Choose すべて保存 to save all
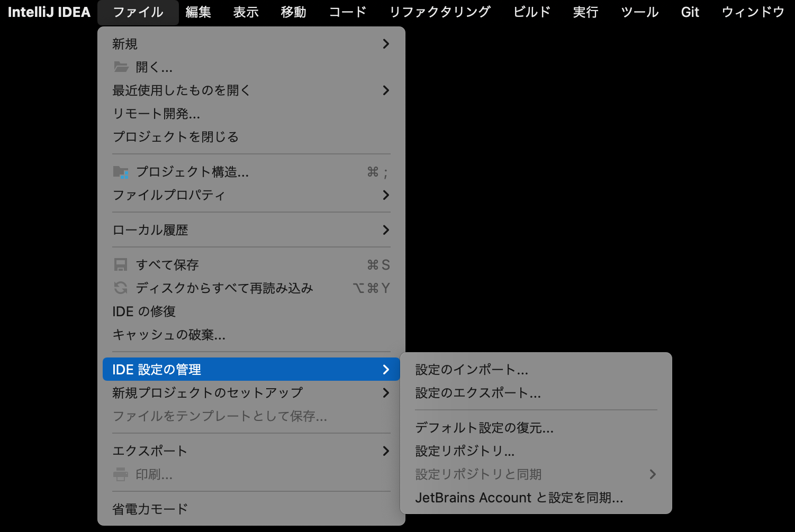 click(x=251, y=265)
